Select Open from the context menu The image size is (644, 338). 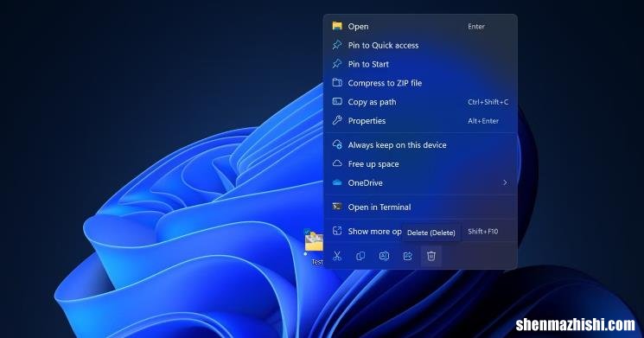[420, 26]
